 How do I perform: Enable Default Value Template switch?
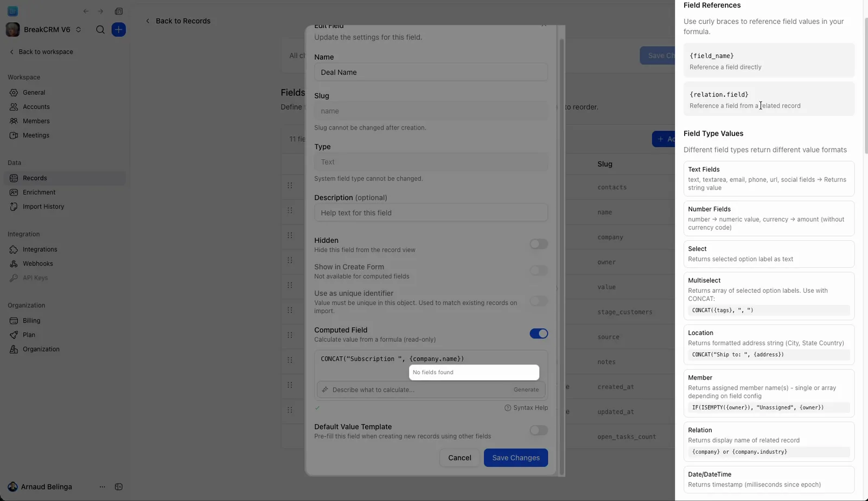[x=539, y=431]
